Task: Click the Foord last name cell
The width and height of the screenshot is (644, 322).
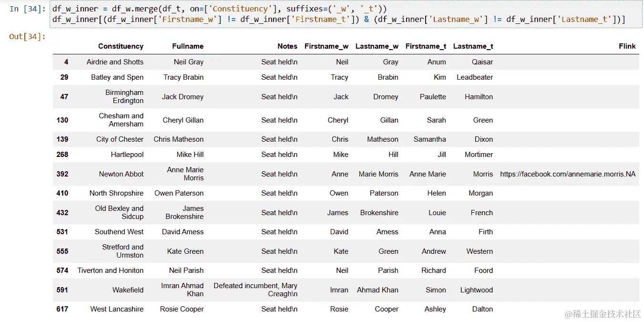Action: point(483,270)
